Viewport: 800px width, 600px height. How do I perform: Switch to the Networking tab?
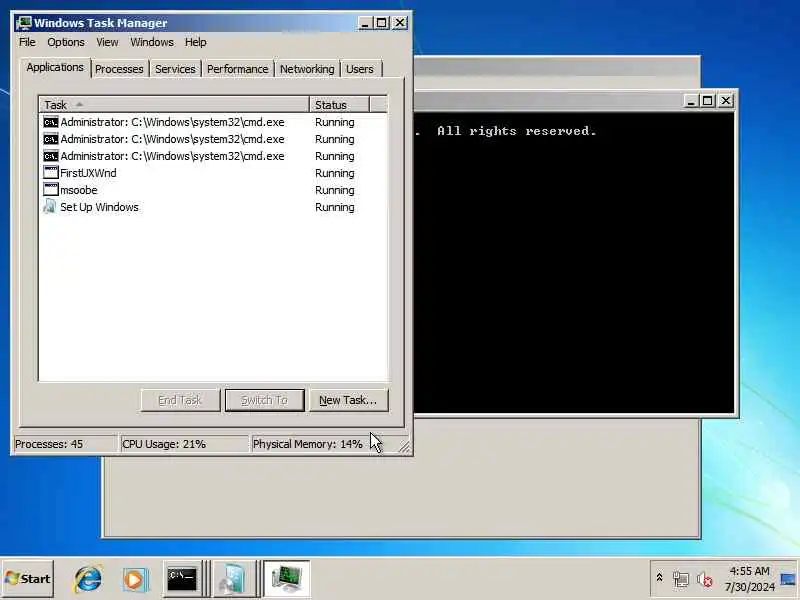point(307,69)
